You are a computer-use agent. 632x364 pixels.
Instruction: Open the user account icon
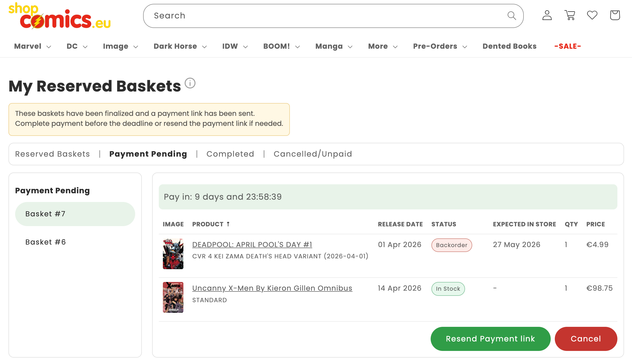547,15
